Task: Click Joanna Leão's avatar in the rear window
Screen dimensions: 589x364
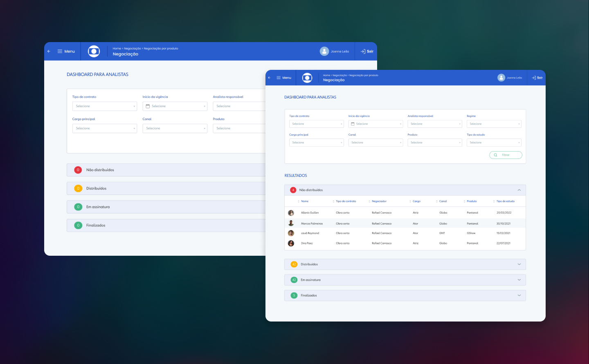Action: click(324, 51)
